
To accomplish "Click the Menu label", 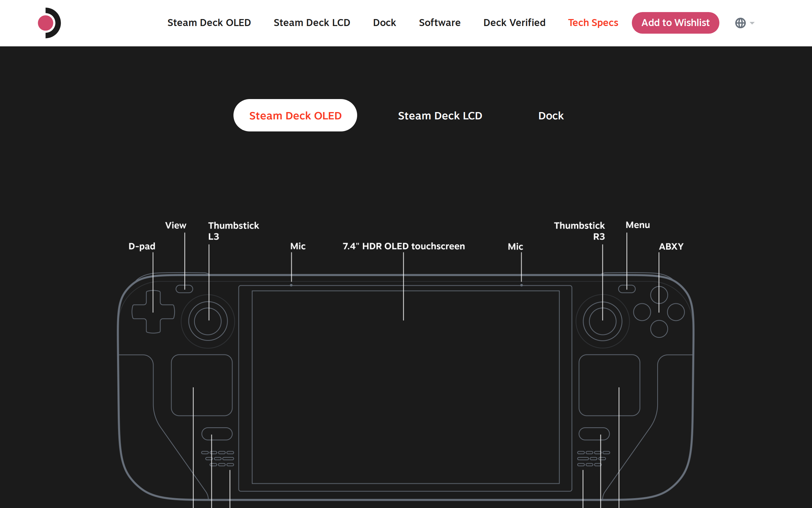I will (x=638, y=225).
